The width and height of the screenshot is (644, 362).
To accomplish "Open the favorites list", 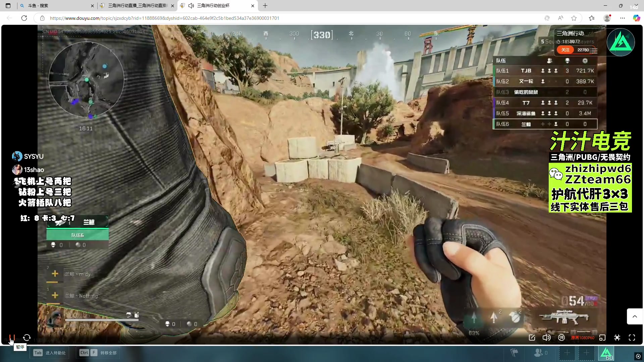I will point(592,18).
